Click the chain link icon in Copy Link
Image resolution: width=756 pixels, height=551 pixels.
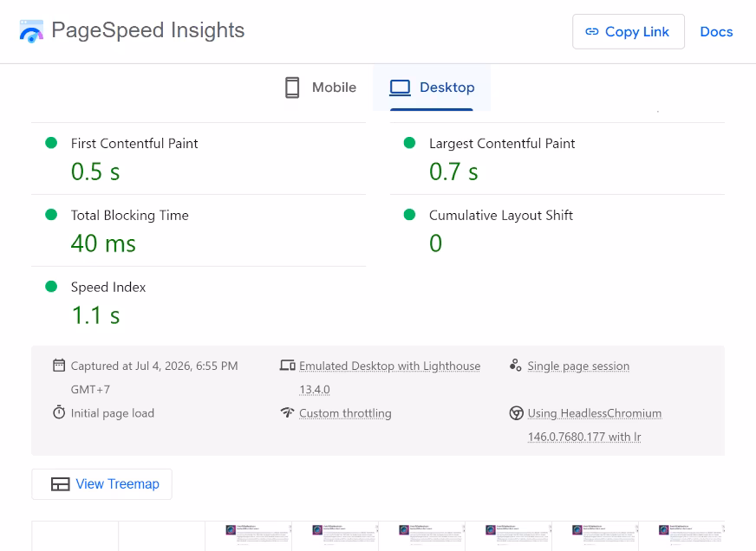591,32
